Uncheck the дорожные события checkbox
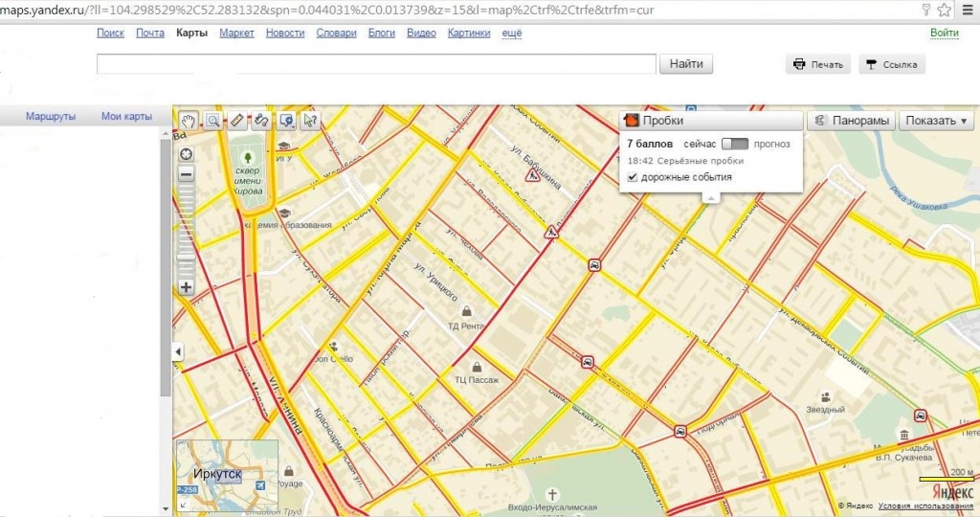This screenshot has width=980, height=517. [632, 177]
